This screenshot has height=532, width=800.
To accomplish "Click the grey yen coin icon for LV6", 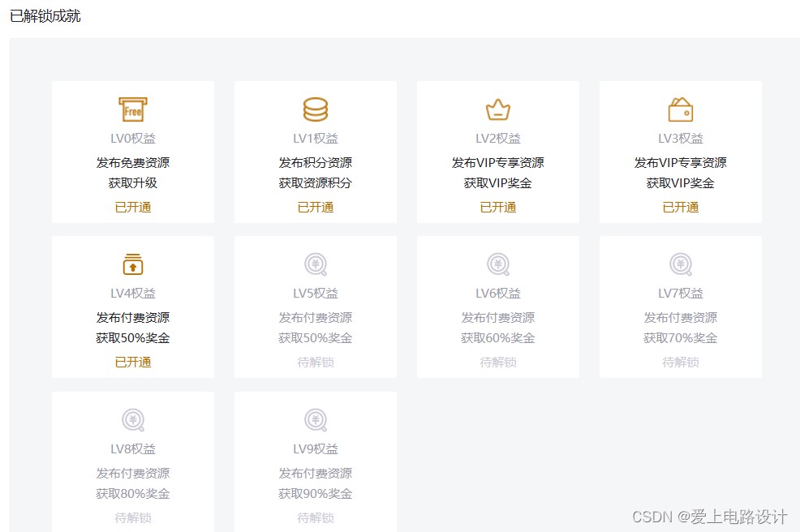I will [498, 264].
